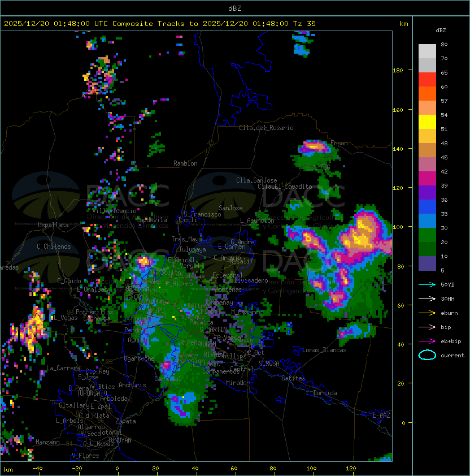Click the 'dBZ' title at top center
Viewport: 470px width, 476px height.
point(235,8)
